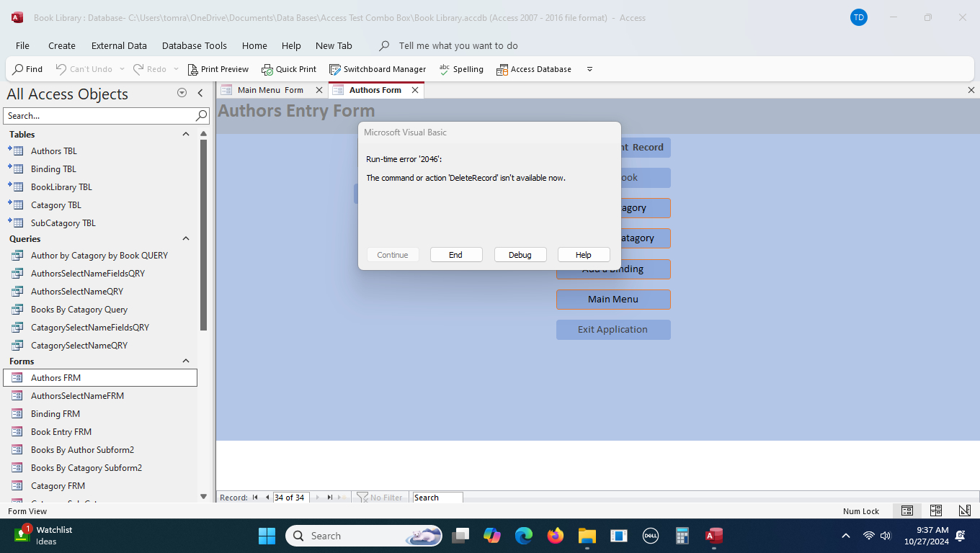Open the Windows taskbar Search box
Image resolution: width=980 pixels, height=553 pixels.
[363, 536]
